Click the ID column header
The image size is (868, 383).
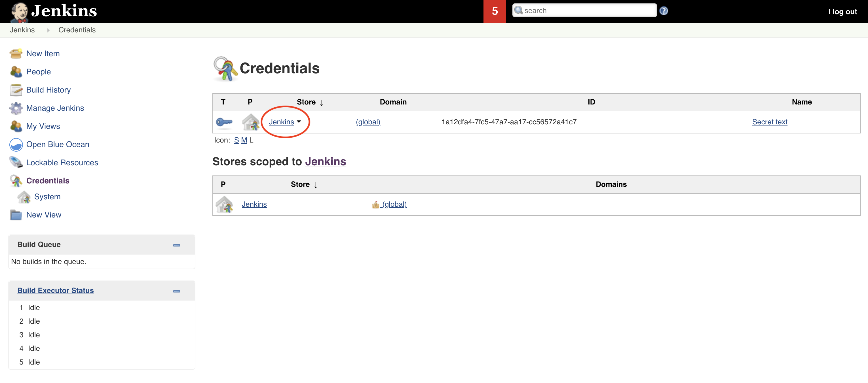point(591,102)
